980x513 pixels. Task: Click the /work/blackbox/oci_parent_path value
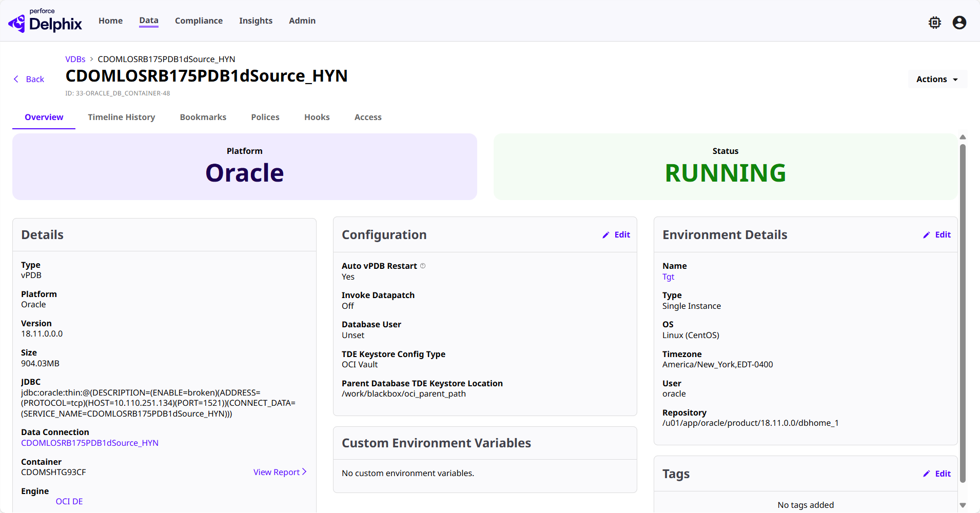[x=404, y=393]
